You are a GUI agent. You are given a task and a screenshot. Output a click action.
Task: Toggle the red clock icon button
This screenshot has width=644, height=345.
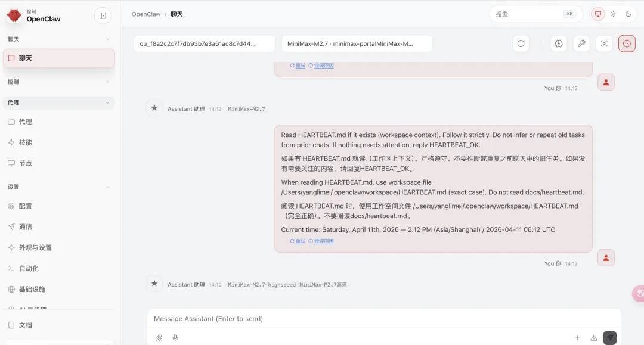(x=627, y=43)
